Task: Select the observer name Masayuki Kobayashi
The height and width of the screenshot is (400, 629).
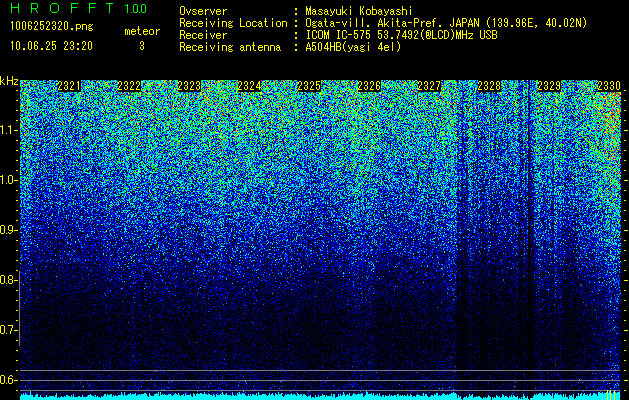Action: tap(359, 11)
